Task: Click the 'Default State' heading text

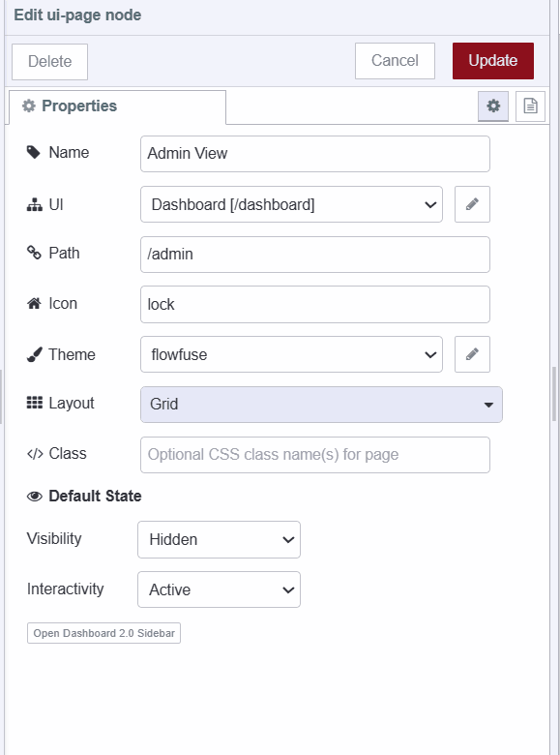Action: pyautogui.click(x=95, y=496)
